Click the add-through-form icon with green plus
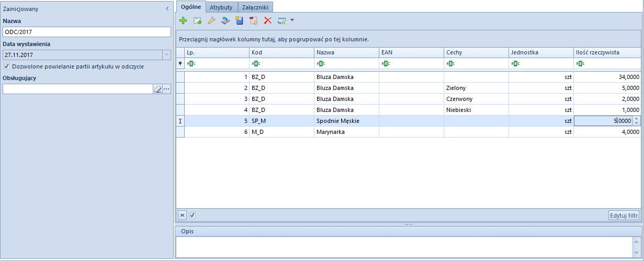 point(197,20)
